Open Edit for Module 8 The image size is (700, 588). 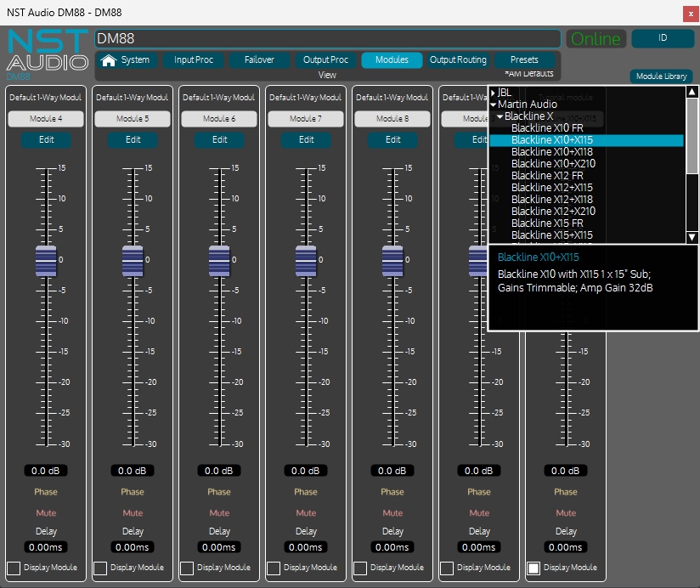point(392,139)
